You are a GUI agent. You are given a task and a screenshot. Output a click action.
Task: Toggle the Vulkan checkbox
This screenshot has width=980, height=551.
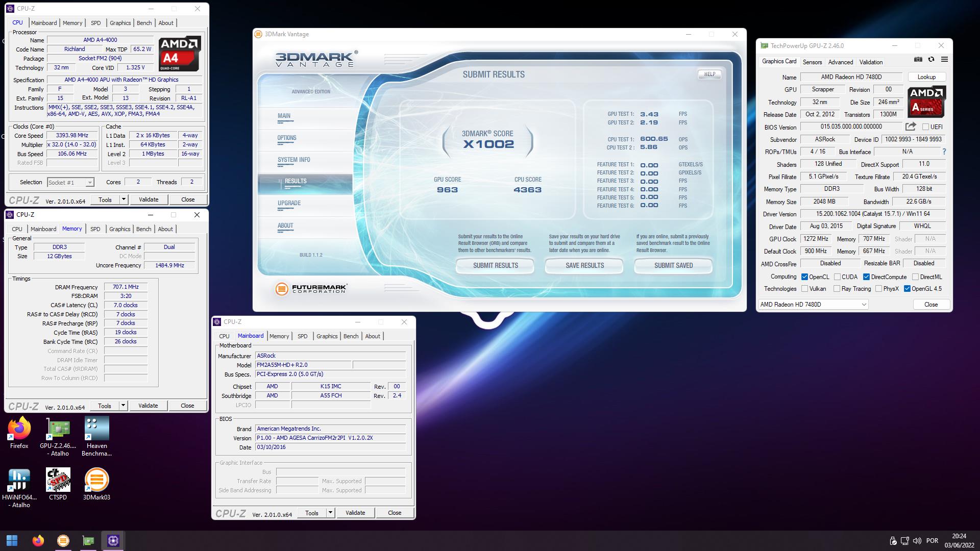click(804, 289)
